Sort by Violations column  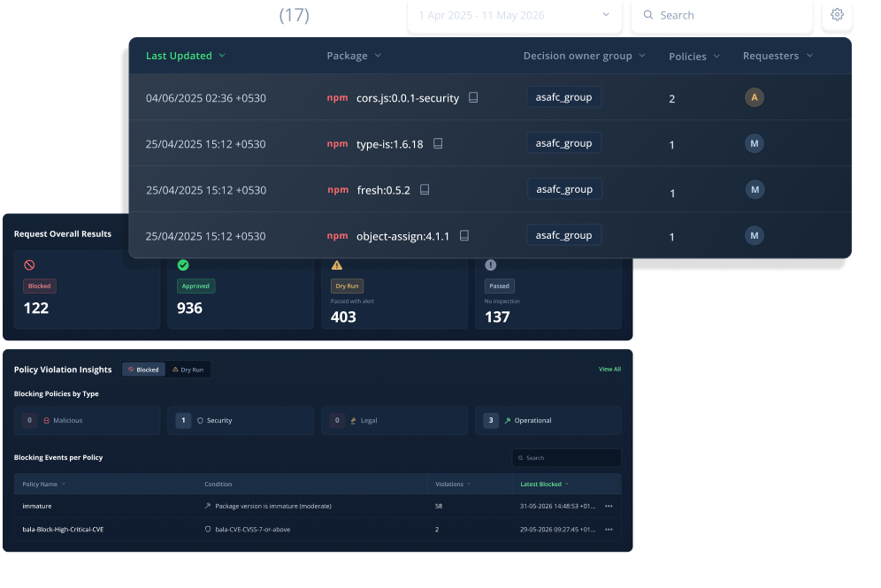click(x=453, y=484)
